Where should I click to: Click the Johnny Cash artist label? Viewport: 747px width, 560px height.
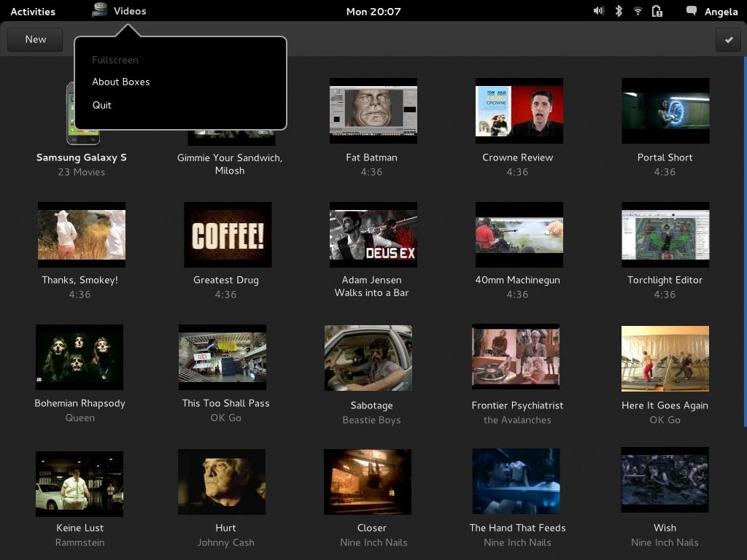(226, 542)
